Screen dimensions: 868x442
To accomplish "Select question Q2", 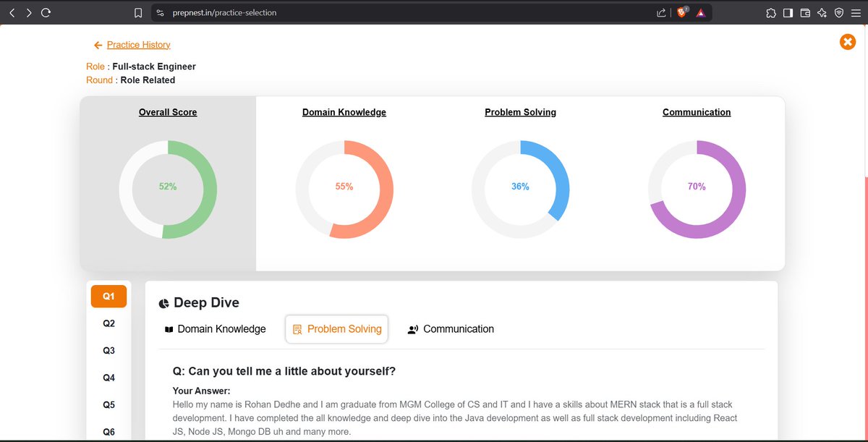I will click(x=109, y=323).
